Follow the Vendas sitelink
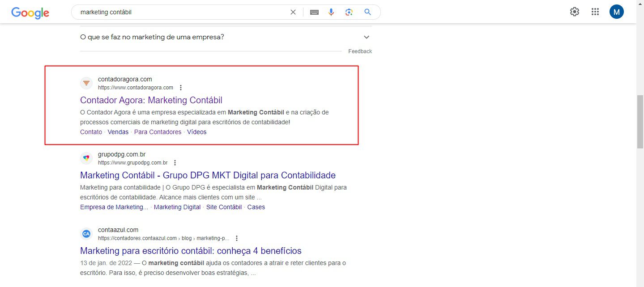 coord(118,132)
